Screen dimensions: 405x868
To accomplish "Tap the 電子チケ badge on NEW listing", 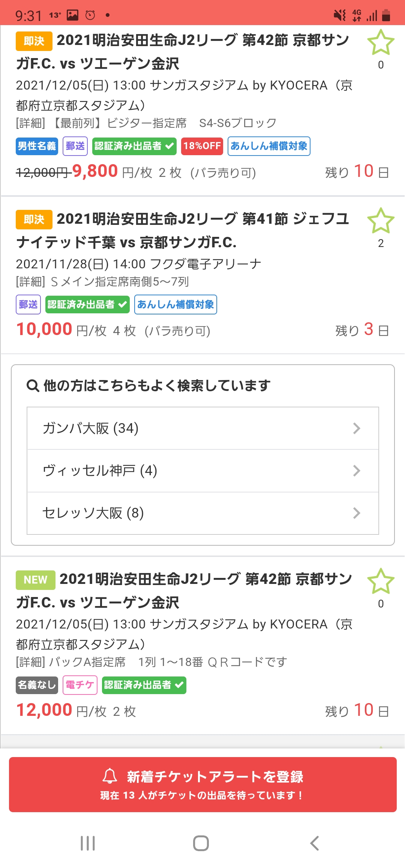I will 80,685.
